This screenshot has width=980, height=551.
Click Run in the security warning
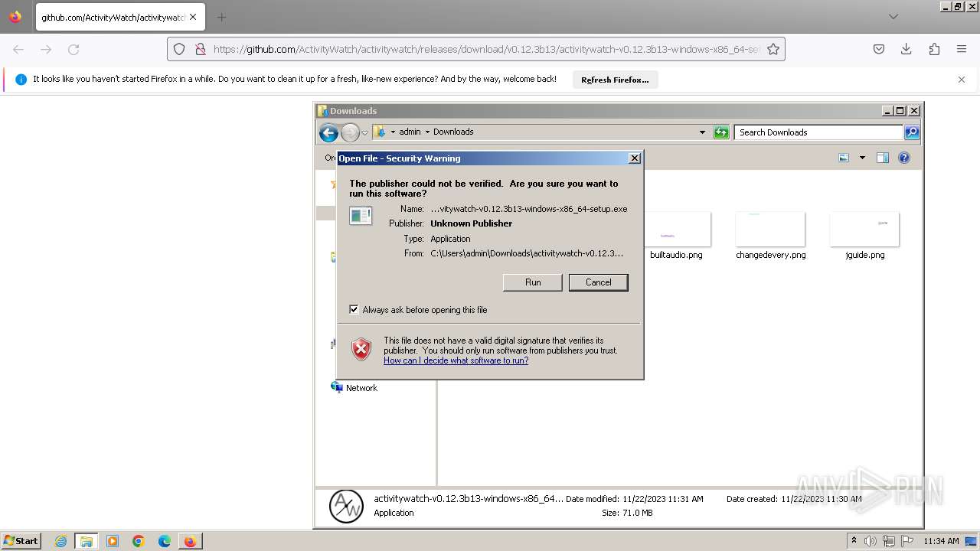(x=533, y=282)
